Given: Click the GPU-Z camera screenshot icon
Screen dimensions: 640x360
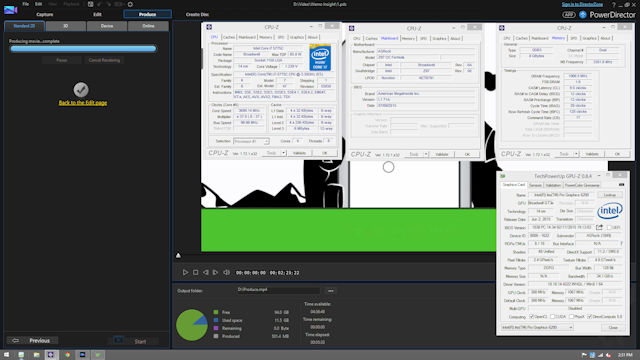Looking at the screenshot, I should pyautogui.click(x=621, y=185).
